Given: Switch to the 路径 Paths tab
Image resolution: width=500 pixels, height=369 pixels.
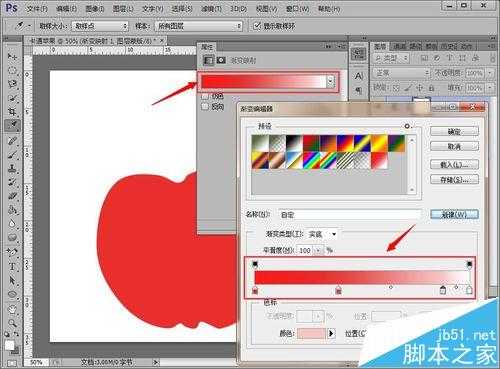Looking at the screenshot, I should click(x=416, y=46).
